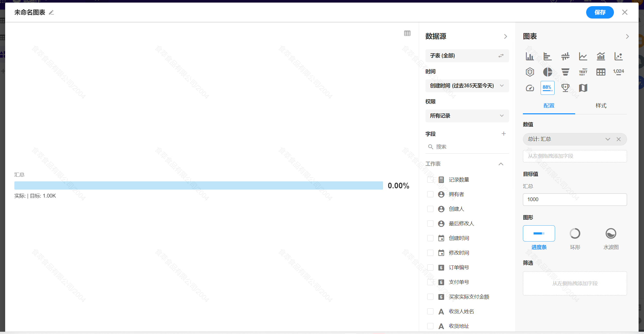Select the map chart type icon
The image size is (644, 334).
[x=583, y=88]
